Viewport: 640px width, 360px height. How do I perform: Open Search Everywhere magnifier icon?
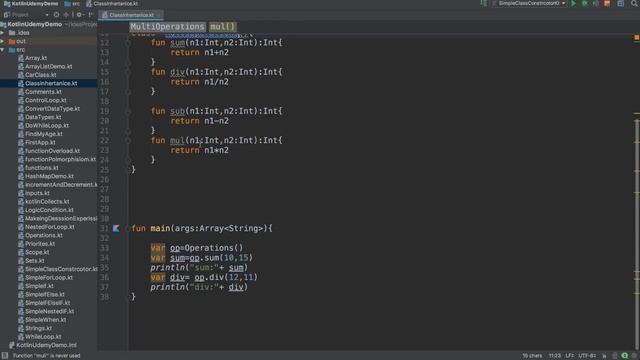click(x=635, y=4)
